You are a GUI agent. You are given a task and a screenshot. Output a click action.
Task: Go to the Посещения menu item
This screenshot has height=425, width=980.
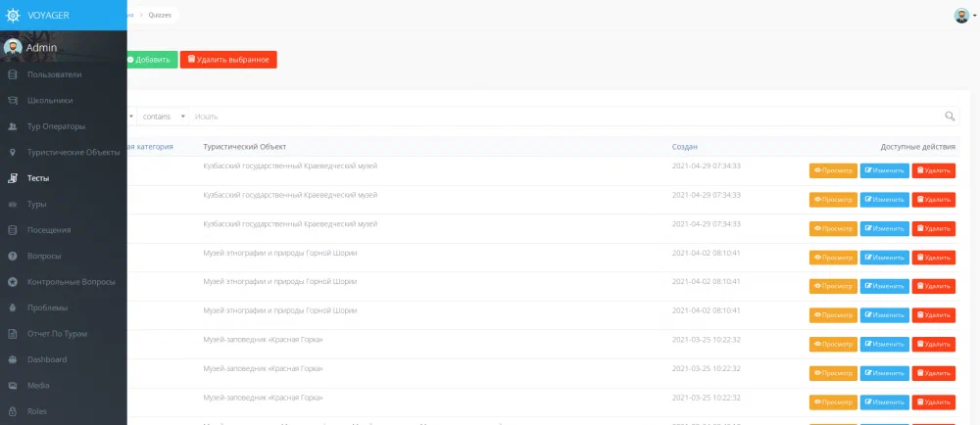coord(49,230)
